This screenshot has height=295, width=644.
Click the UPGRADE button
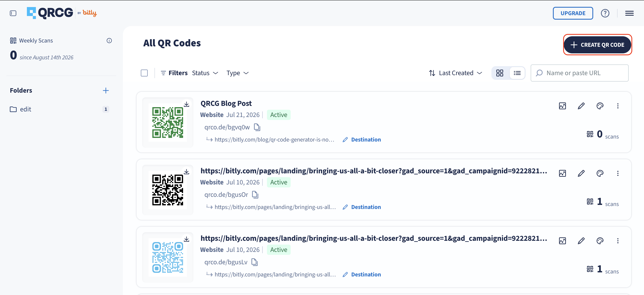[x=573, y=13]
